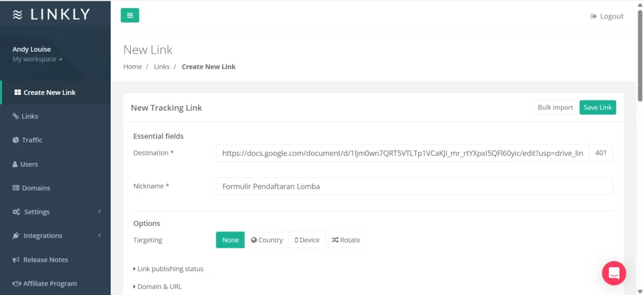Open the red chat support bubble
The image size is (644, 295).
coord(614,273)
